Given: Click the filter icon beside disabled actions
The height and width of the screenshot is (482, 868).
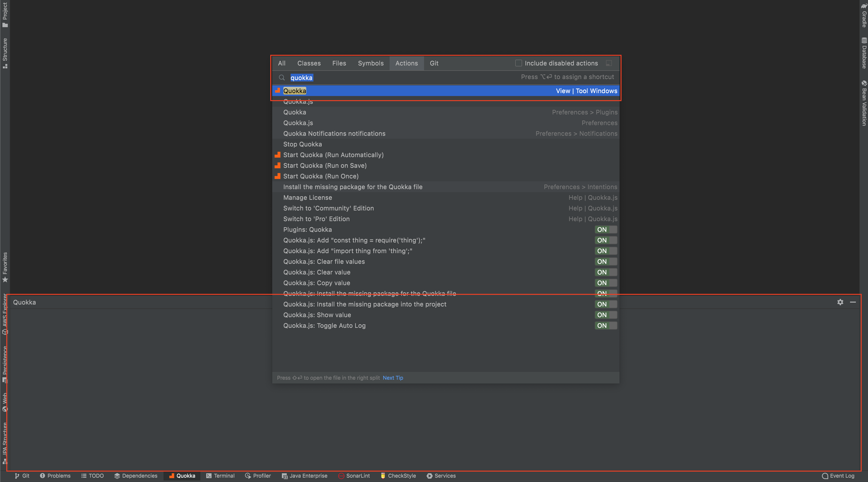Looking at the screenshot, I should [608, 63].
